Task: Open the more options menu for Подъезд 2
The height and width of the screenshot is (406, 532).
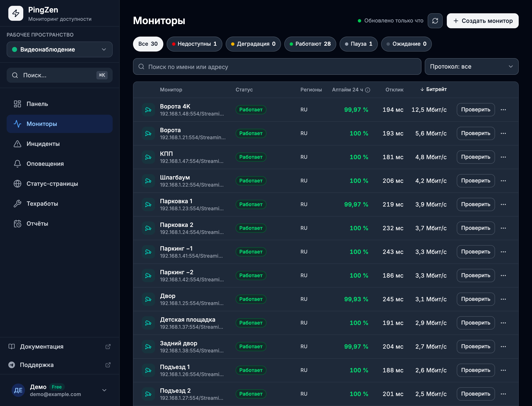Action: coord(503,394)
